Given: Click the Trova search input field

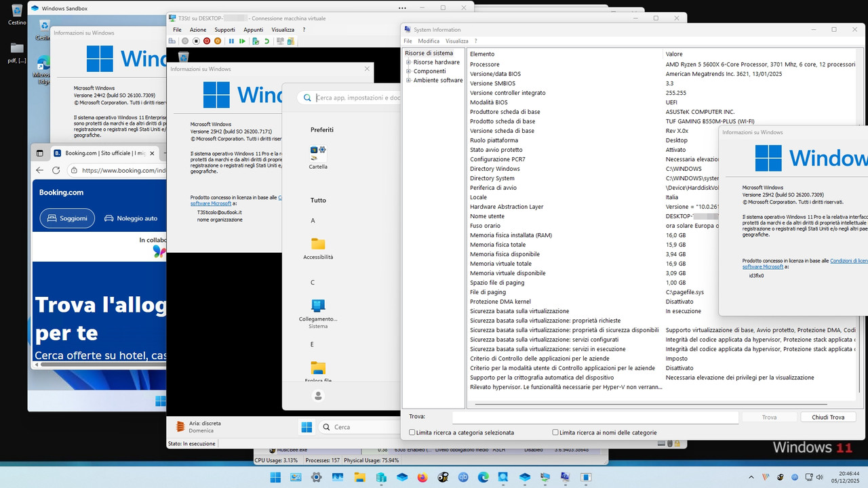Looking at the screenshot, I should (x=595, y=418).
